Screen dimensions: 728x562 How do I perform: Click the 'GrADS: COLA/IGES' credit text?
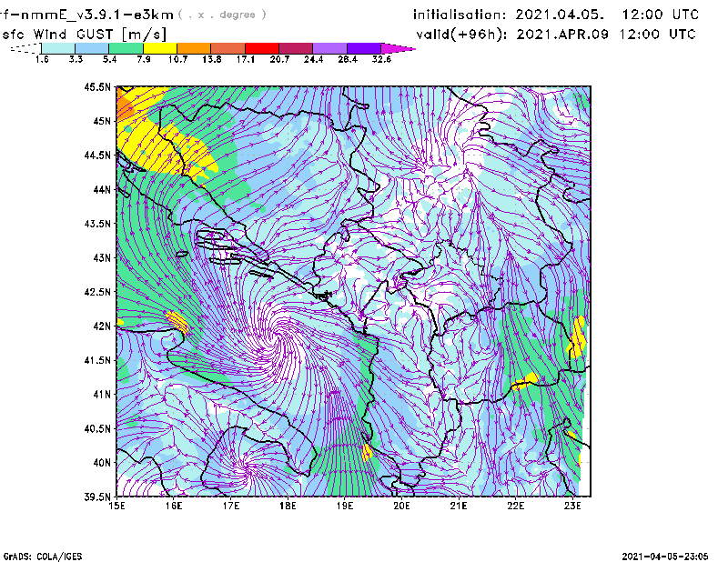click(x=43, y=557)
